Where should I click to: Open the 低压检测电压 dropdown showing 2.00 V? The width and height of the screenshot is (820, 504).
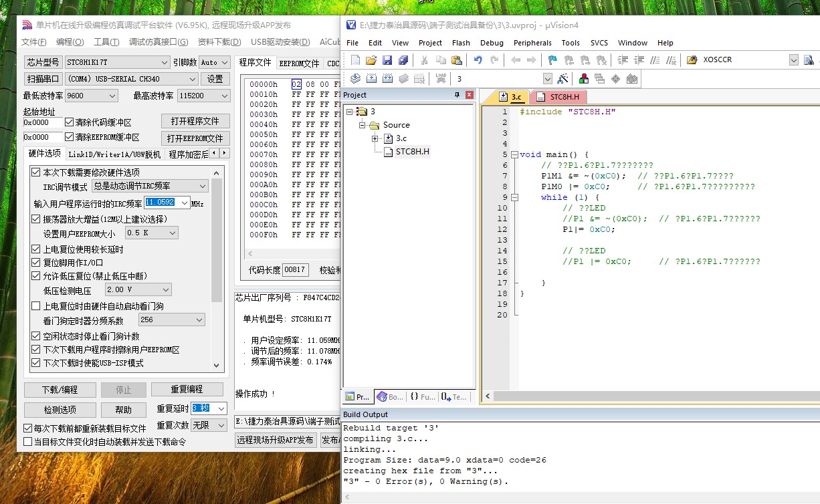coord(138,289)
